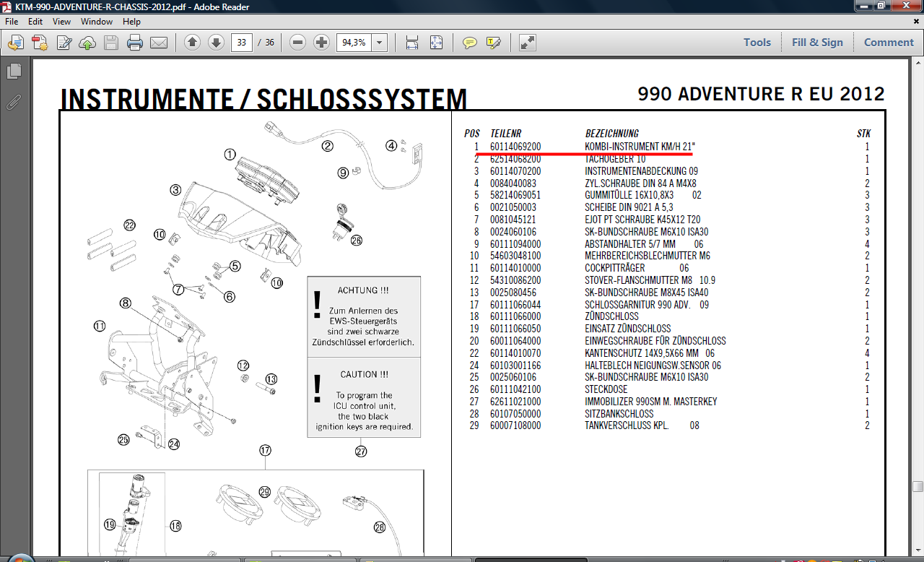The image size is (924, 562).
Task: Open the View menu
Action: click(61, 22)
